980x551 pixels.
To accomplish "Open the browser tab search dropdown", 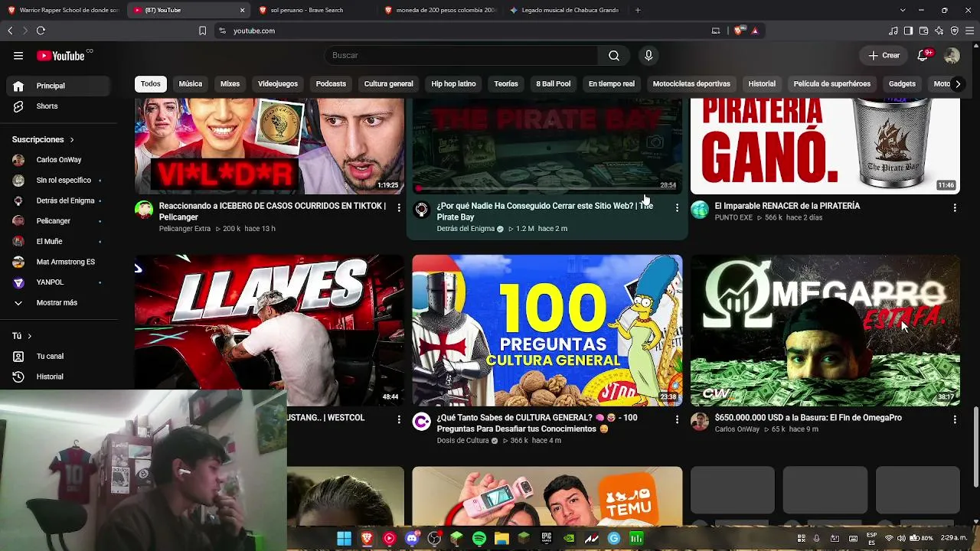I will pyautogui.click(x=903, y=10).
